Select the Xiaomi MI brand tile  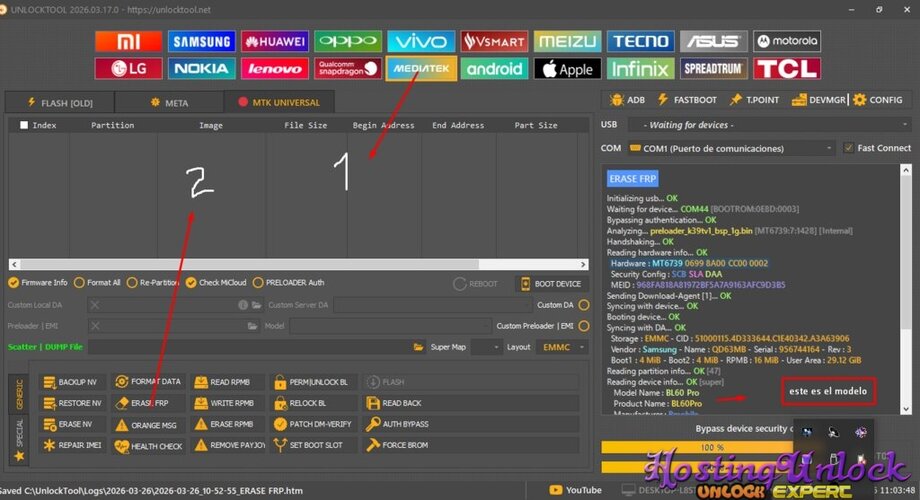[x=128, y=41]
